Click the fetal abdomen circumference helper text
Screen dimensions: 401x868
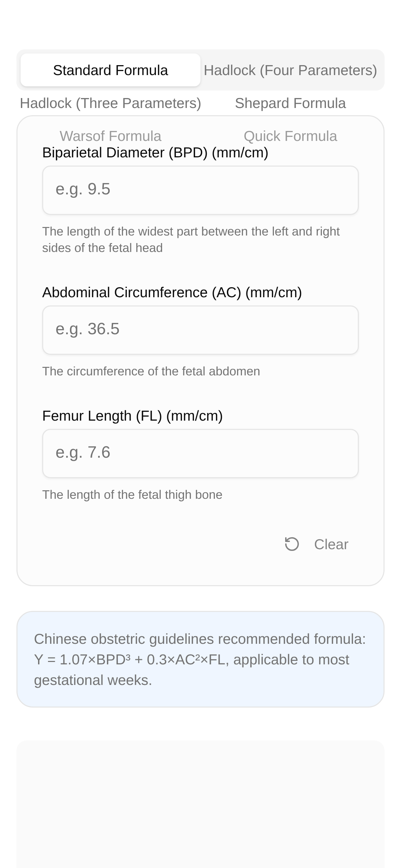tap(151, 371)
